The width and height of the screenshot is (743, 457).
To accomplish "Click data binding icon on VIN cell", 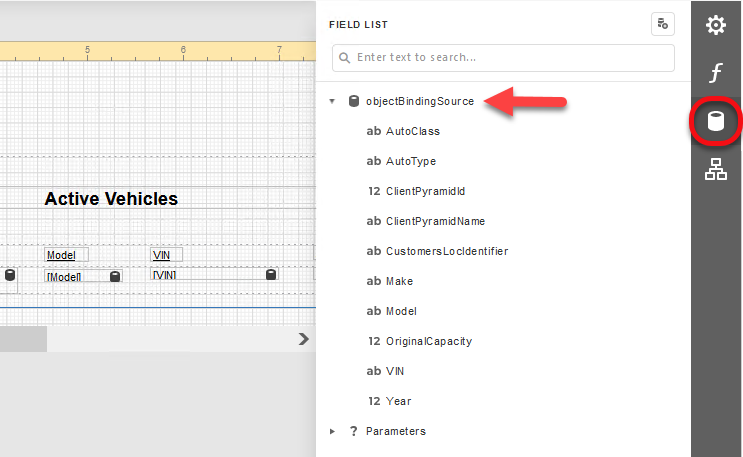I will pyautogui.click(x=271, y=275).
